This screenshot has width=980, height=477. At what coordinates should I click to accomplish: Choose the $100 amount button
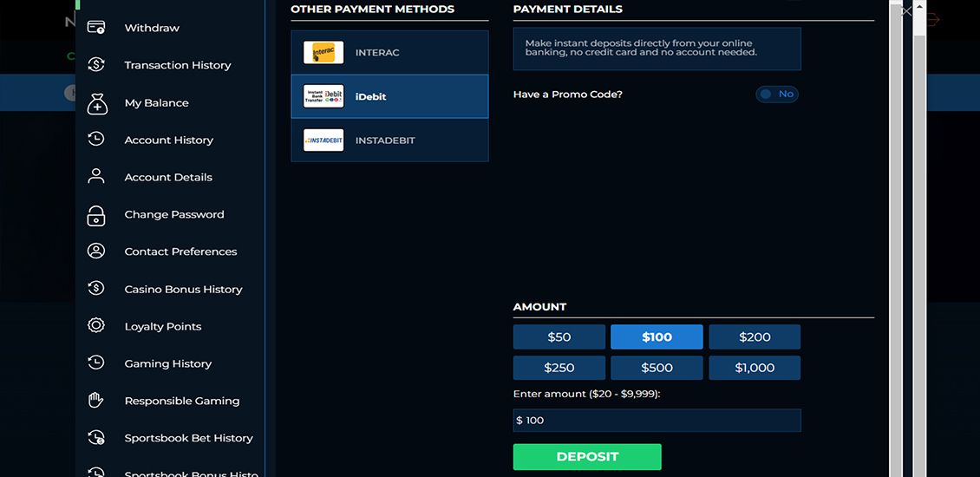pyautogui.click(x=657, y=337)
